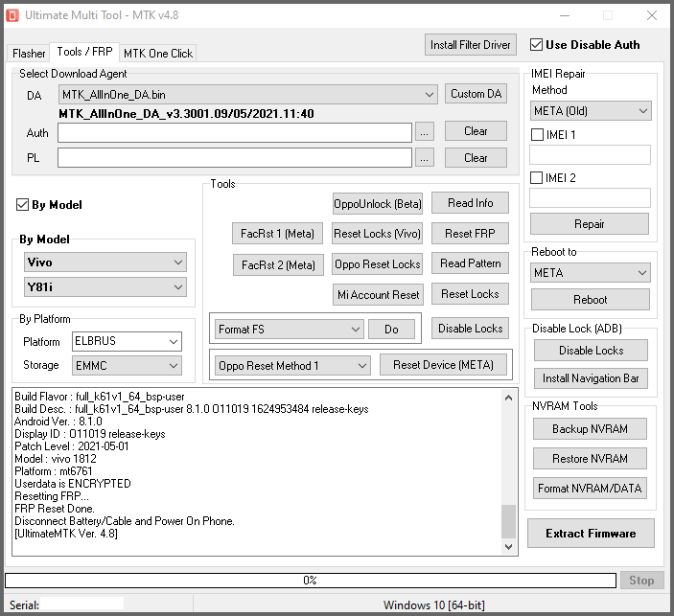Expand the Vivo brand dropdown
Image resolution: width=674 pixels, height=616 pixels.
(105, 262)
